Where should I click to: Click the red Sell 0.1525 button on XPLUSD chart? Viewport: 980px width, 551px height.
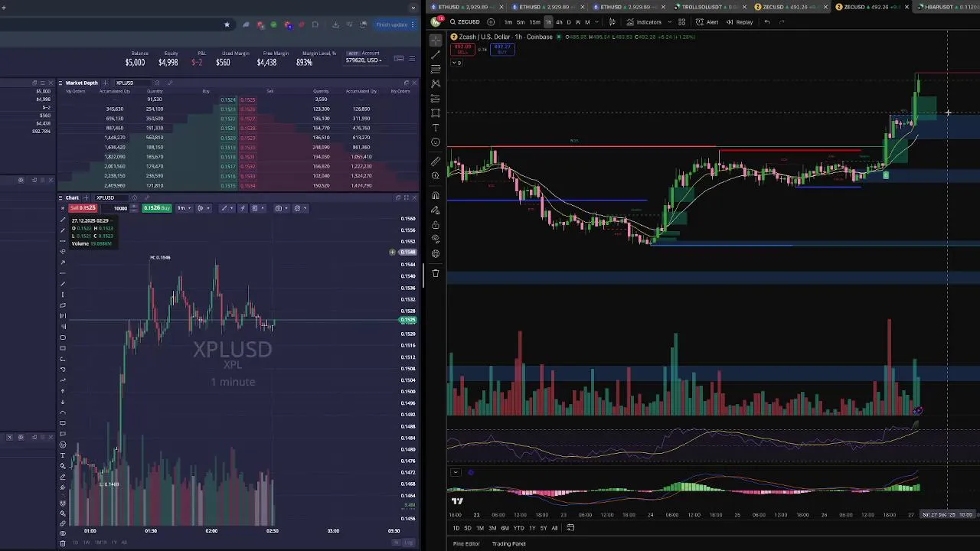pyautogui.click(x=83, y=208)
